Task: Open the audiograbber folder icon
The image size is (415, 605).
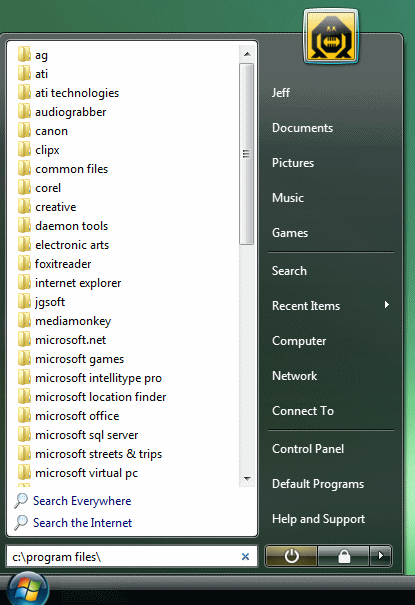Action: [x=24, y=111]
